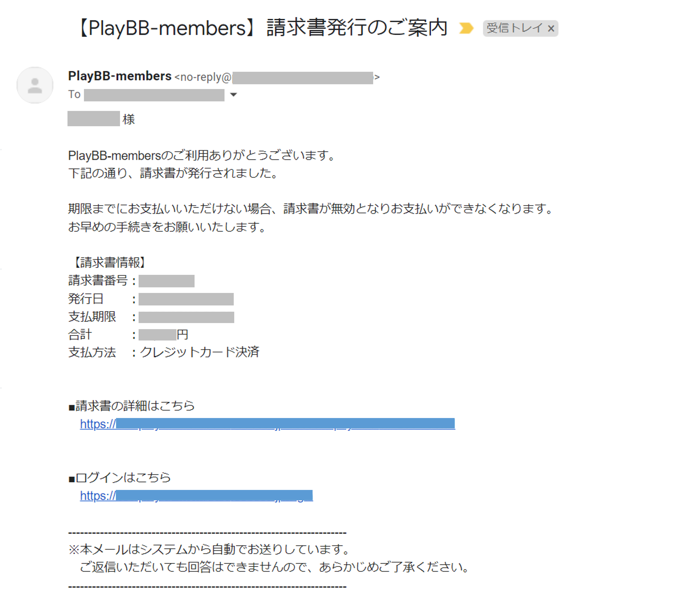The height and width of the screenshot is (616, 692).
Task: Click the ■請求書の詳細はこちら heading
Action: tap(132, 406)
